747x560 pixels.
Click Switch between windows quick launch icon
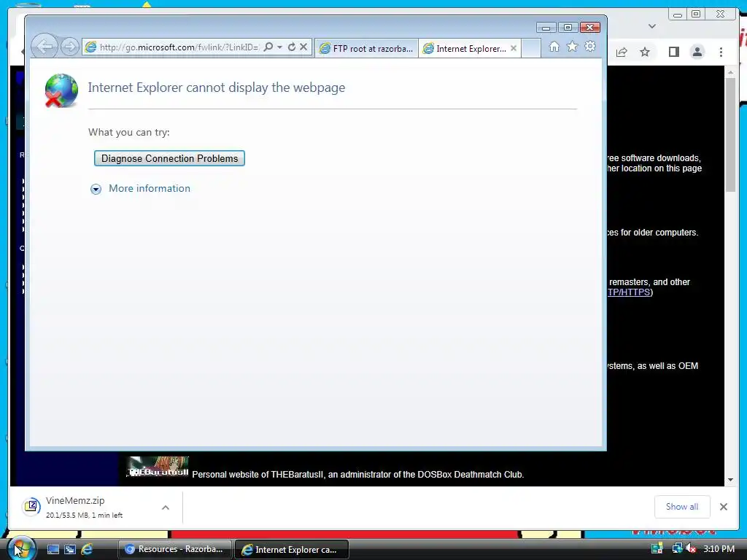pyautogui.click(x=70, y=550)
